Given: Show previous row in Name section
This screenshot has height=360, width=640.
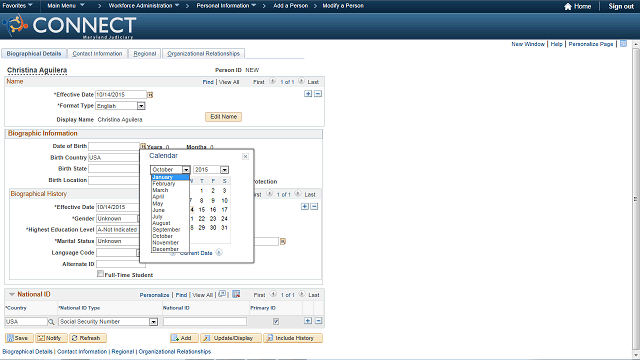Looking at the screenshot, I should [272, 81].
